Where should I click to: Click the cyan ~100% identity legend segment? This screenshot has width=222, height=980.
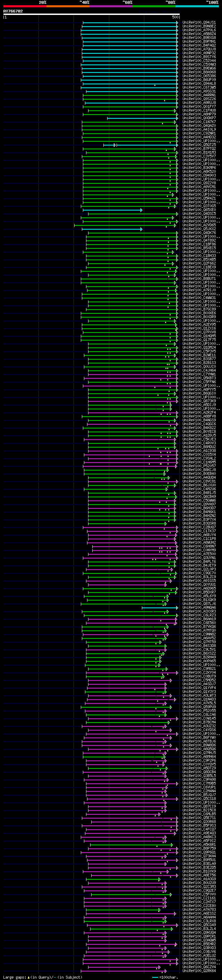197,6
